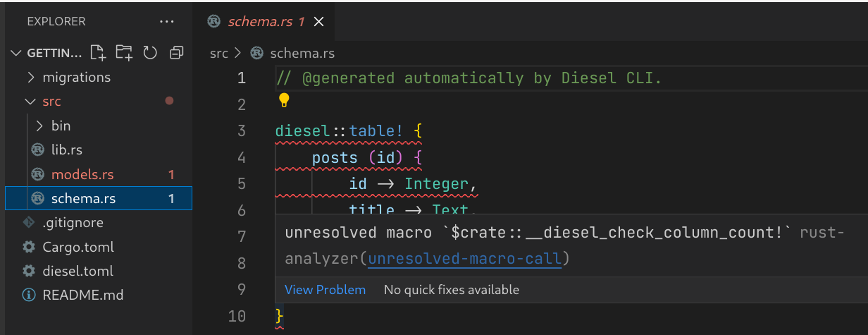Close the schema.rs editor tab
The width and height of the screenshot is (868, 335).
[x=318, y=22]
